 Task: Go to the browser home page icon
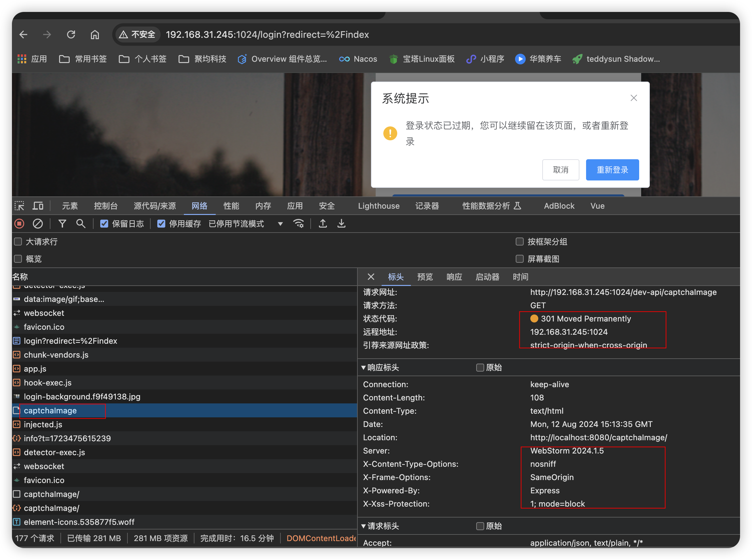[95, 35]
